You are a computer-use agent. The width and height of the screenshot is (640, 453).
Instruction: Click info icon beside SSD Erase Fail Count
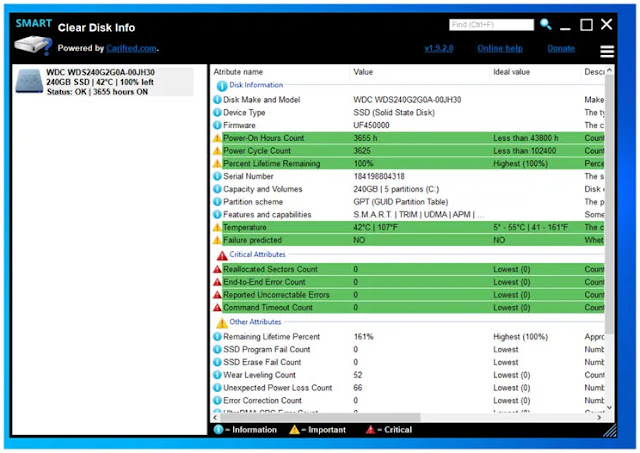click(218, 362)
